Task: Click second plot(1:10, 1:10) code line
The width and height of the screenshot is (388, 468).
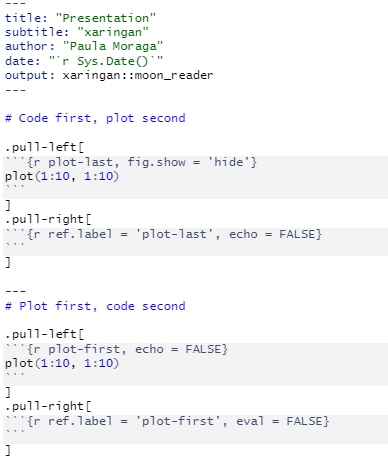Action: pyautogui.click(x=62, y=363)
